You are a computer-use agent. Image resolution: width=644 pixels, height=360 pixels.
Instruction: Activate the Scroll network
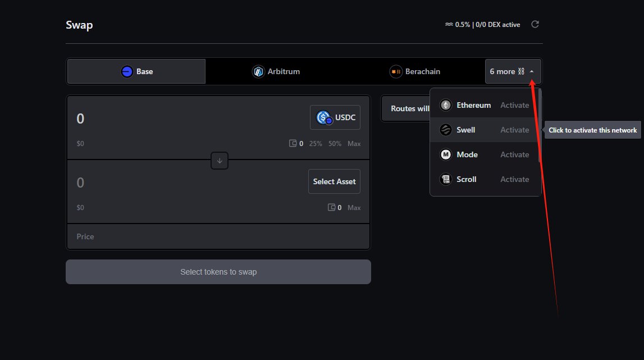pos(515,179)
